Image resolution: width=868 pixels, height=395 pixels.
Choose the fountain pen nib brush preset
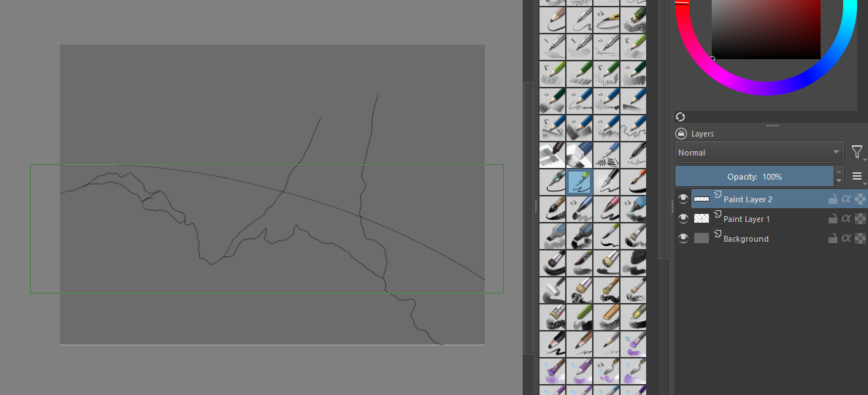(606, 183)
